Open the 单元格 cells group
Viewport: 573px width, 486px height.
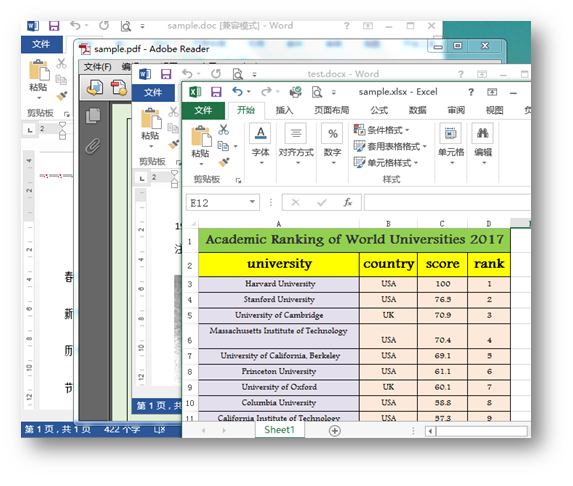click(x=451, y=144)
